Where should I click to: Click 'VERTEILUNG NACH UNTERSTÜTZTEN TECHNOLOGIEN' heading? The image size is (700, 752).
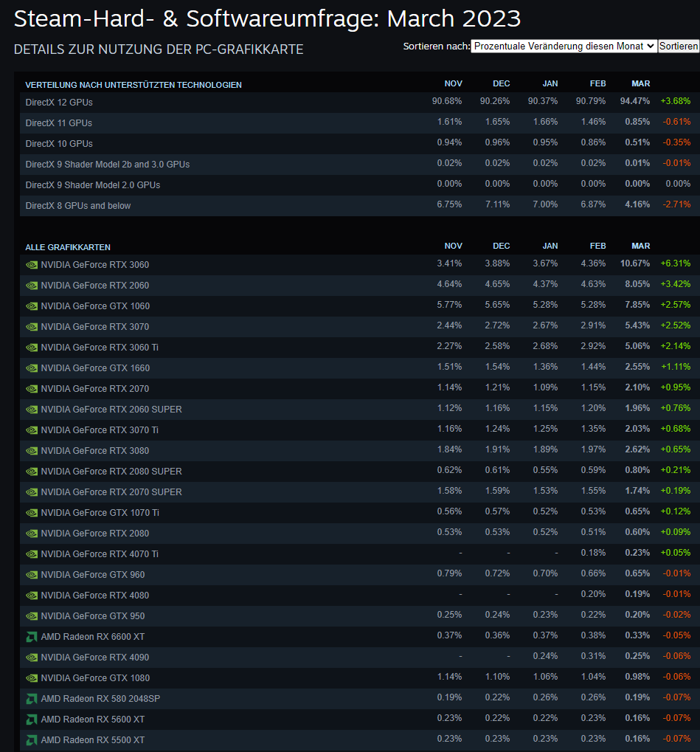134,85
